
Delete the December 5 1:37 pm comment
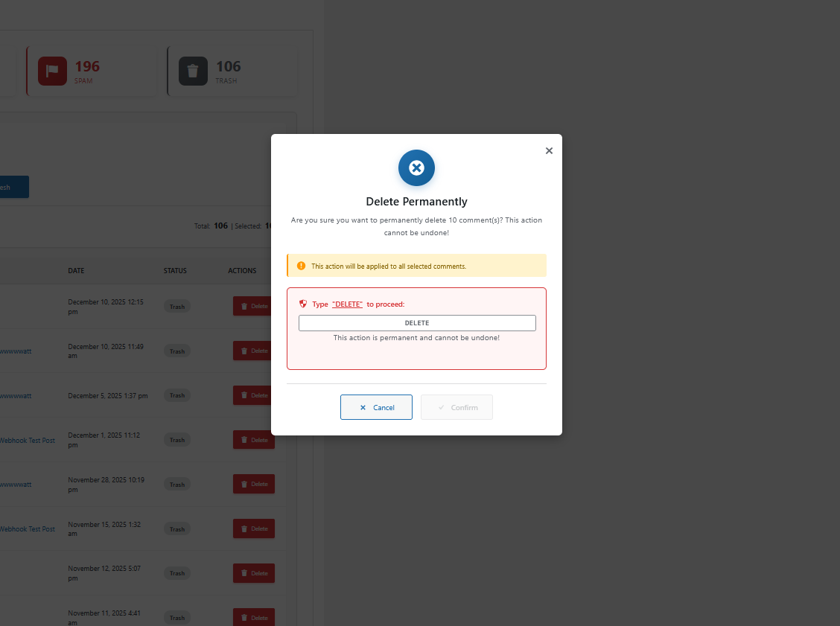point(253,395)
